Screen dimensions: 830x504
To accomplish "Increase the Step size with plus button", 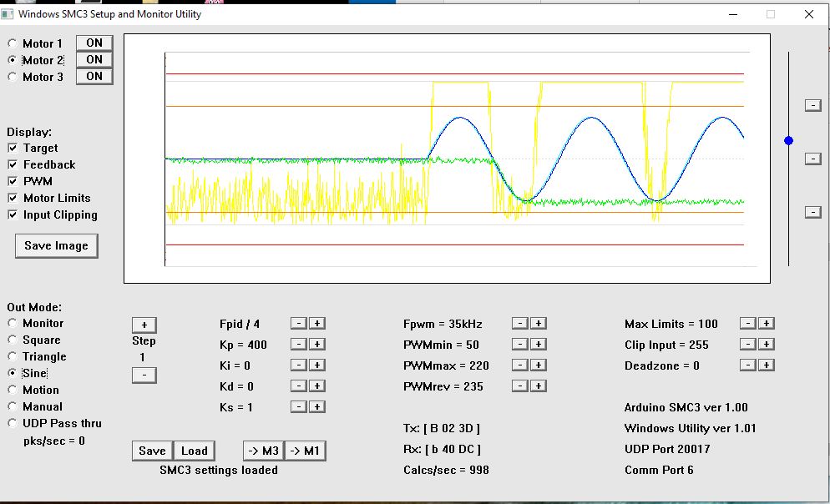I will pyautogui.click(x=144, y=325).
